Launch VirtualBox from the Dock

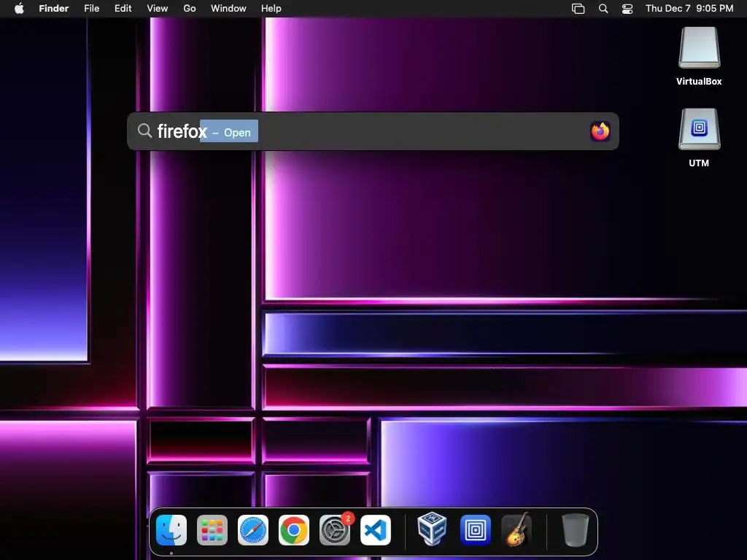432,529
